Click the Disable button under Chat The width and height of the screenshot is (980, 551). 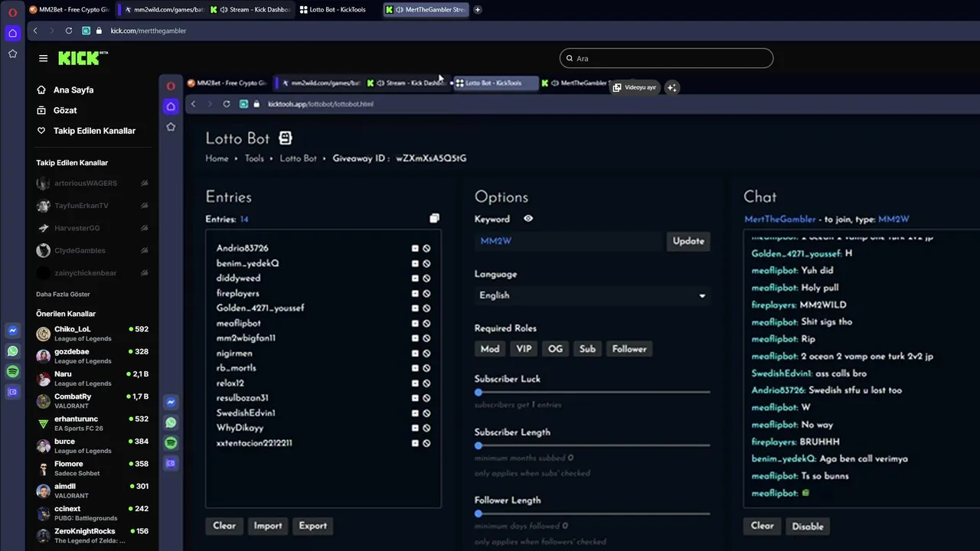tap(808, 527)
